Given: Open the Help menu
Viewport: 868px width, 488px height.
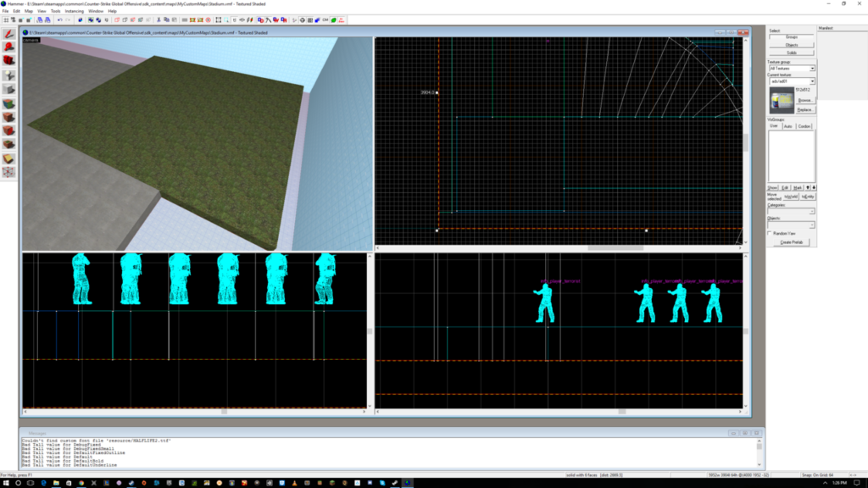Looking at the screenshot, I should 113,11.
